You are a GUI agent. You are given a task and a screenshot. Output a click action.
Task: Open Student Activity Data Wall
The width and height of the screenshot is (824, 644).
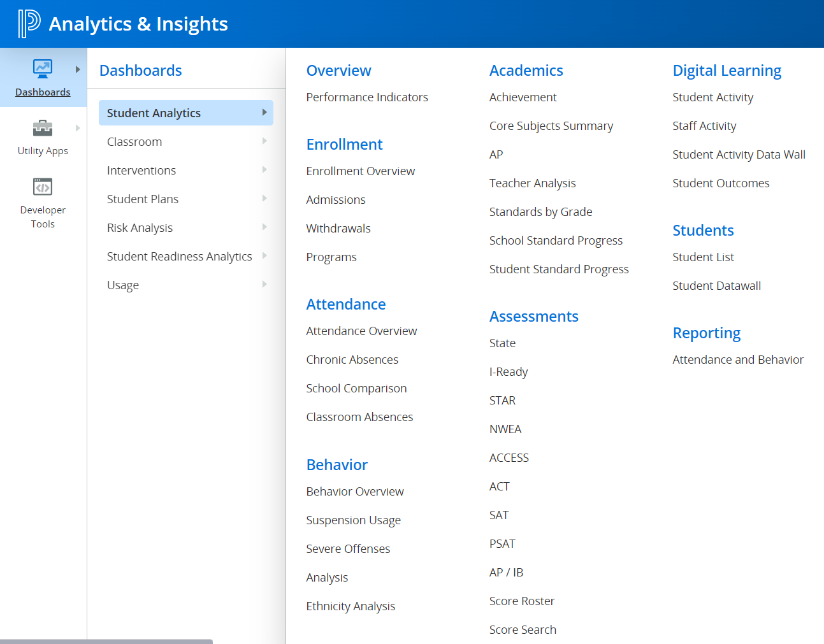pos(739,154)
